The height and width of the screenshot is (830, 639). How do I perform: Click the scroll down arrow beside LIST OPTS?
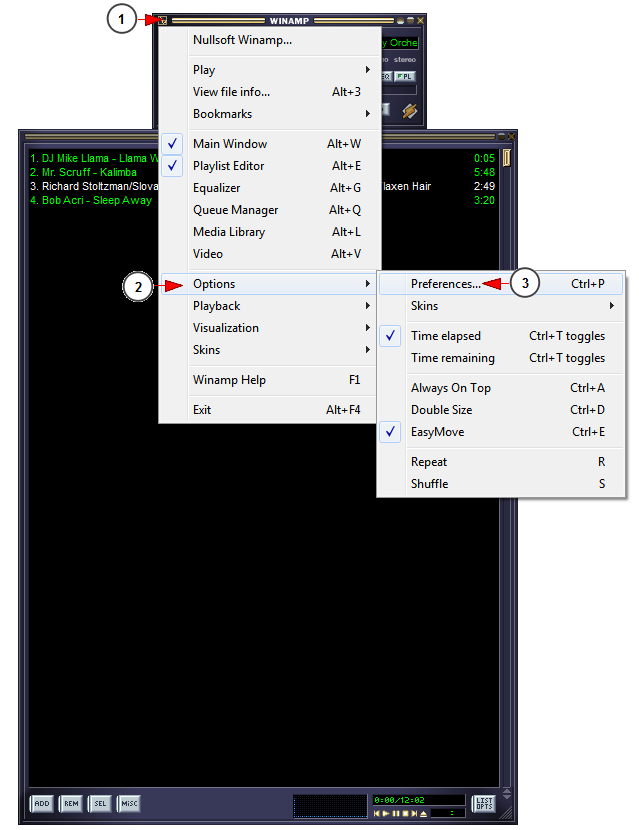507,797
